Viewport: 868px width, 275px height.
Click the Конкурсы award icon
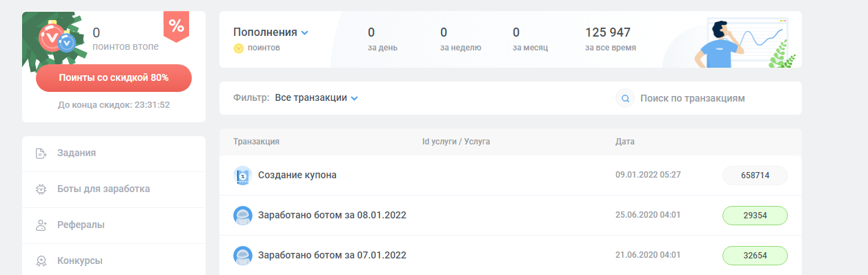coord(41,261)
